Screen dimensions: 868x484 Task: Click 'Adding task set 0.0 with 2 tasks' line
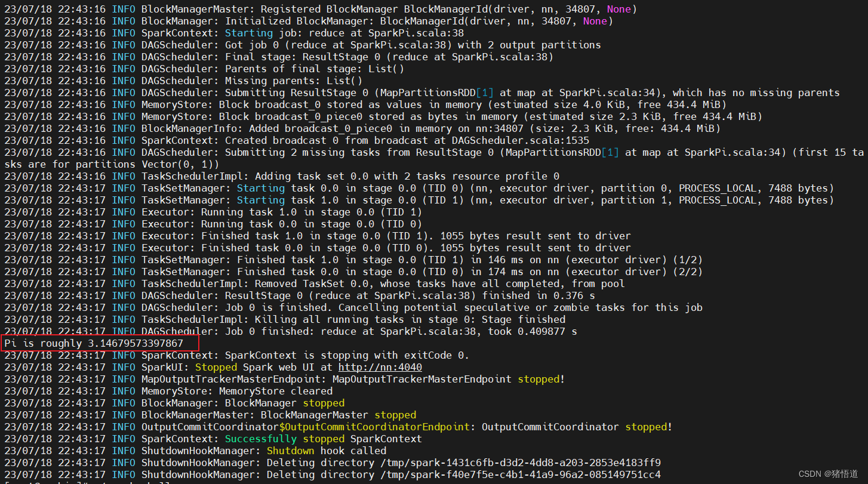click(282, 176)
